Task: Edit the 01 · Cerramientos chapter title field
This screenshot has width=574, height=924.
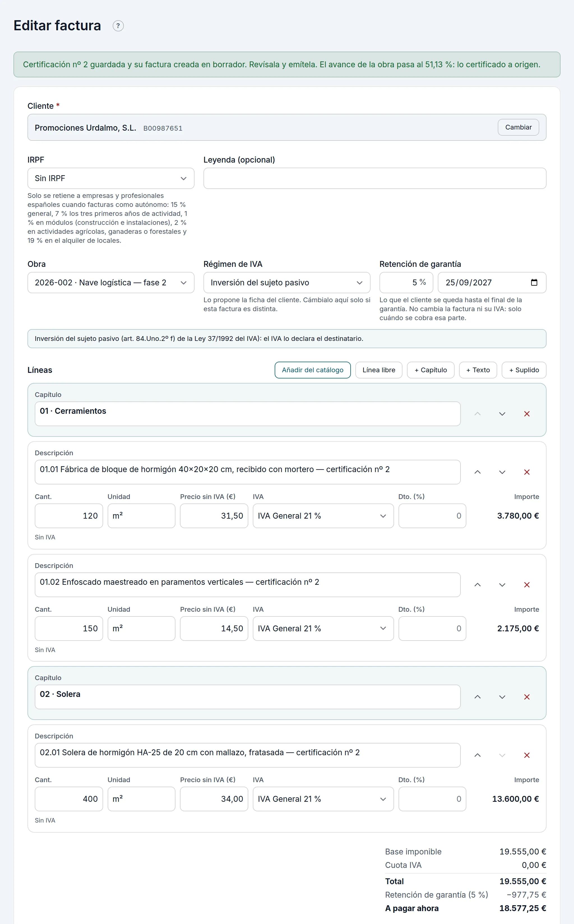Action: (x=247, y=414)
